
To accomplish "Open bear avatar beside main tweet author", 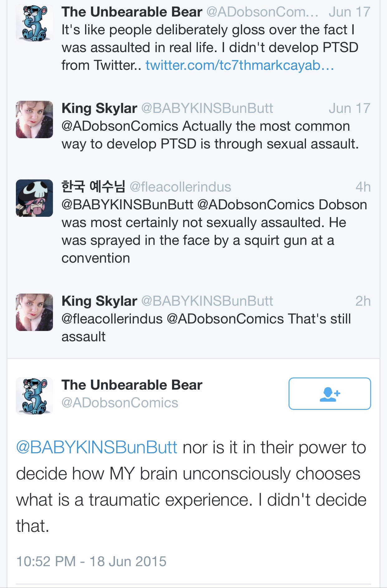I will 34,396.
